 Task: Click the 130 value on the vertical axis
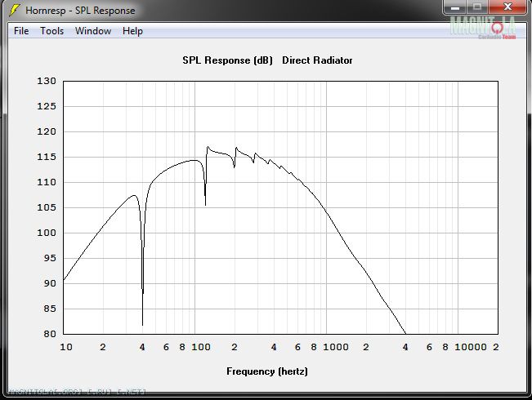(47, 81)
